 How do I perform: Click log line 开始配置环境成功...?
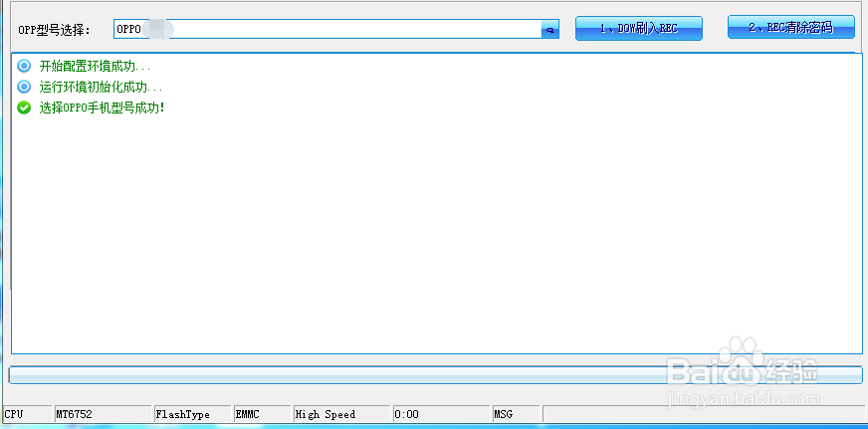tap(95, 67)
